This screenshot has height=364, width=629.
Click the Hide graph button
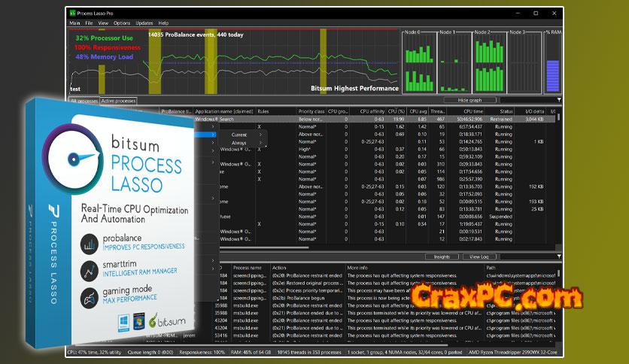[x=469, y=100]
